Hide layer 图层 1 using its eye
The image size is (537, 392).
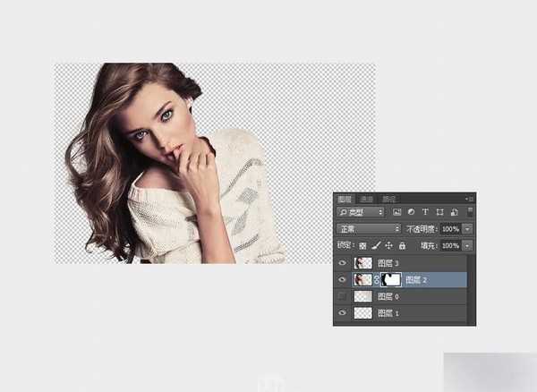343,313
